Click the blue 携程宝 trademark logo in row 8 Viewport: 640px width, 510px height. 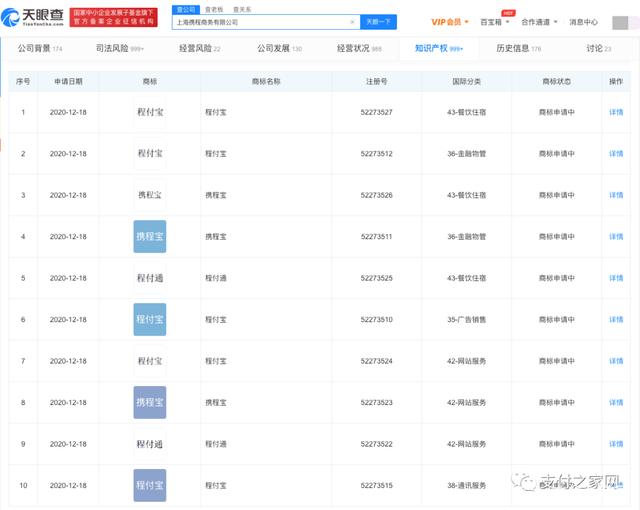(x=150, y=402)
